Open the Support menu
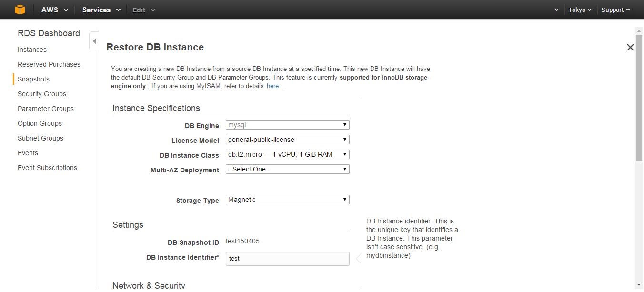 pos(615,10)
